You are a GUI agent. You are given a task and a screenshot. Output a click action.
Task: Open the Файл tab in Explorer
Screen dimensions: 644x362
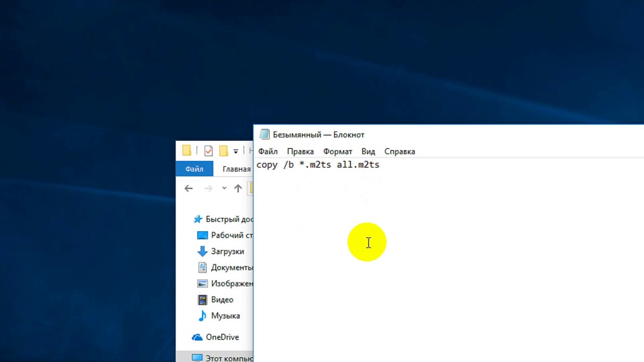(194, 169)
